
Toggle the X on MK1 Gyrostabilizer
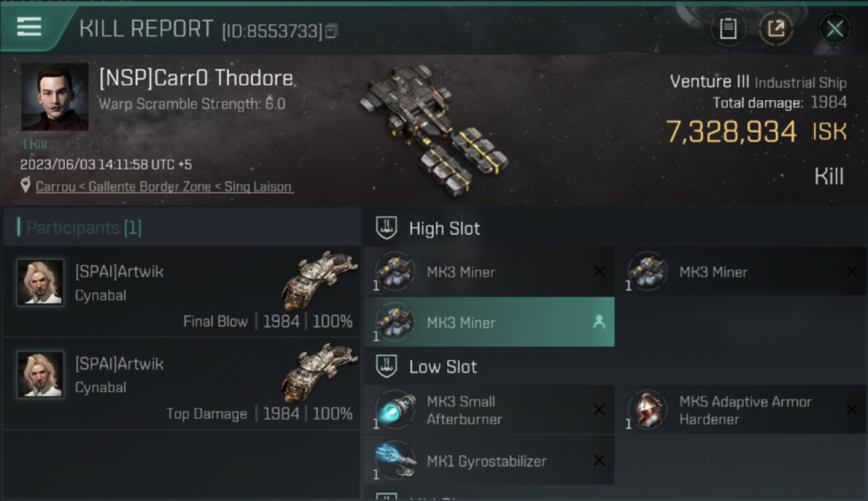point(599,460)
